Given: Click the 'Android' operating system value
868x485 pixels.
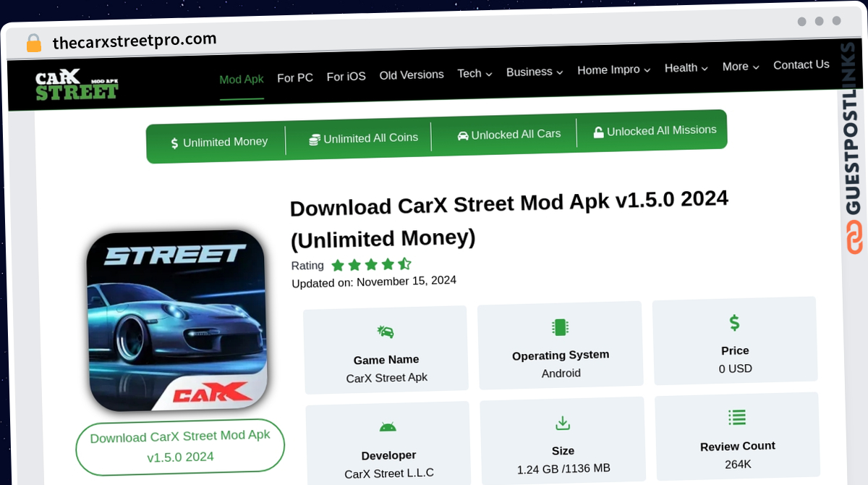Looking at the screenshot, I should point(561,373).
